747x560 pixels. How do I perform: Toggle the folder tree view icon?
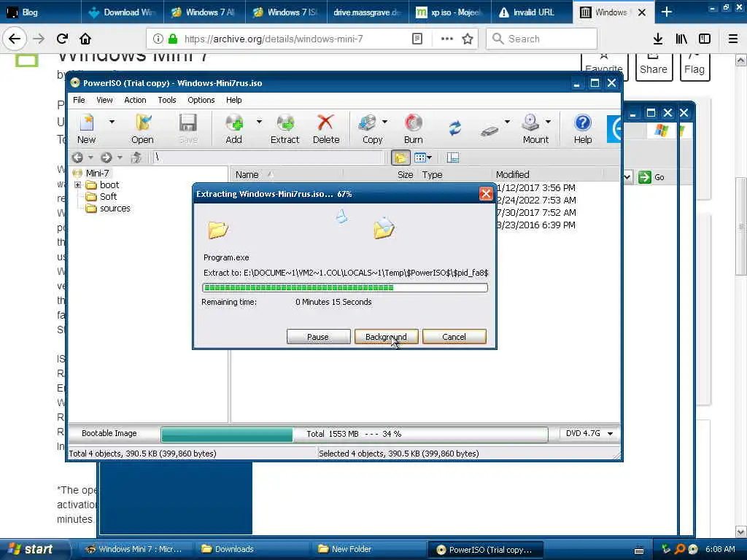pyautogui.click(x=400, y=157)
